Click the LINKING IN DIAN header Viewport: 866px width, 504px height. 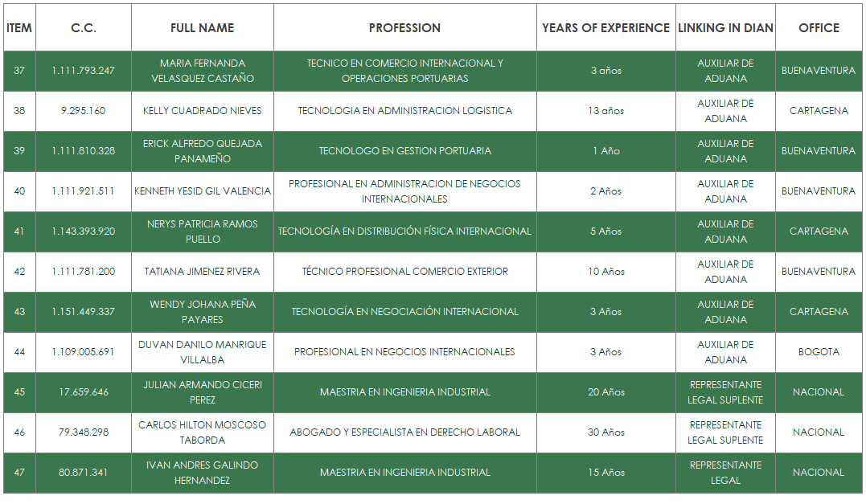coord(725,27)
